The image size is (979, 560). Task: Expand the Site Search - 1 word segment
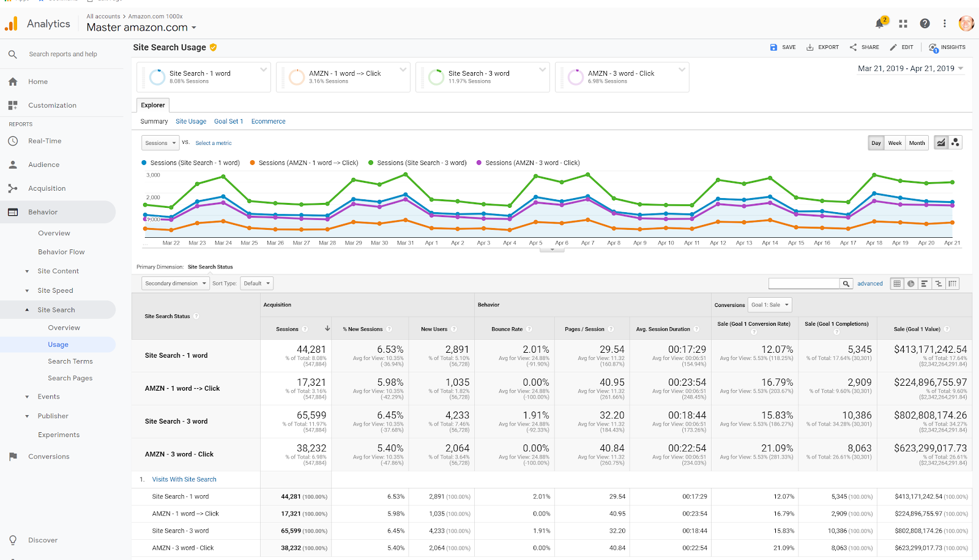264,69
